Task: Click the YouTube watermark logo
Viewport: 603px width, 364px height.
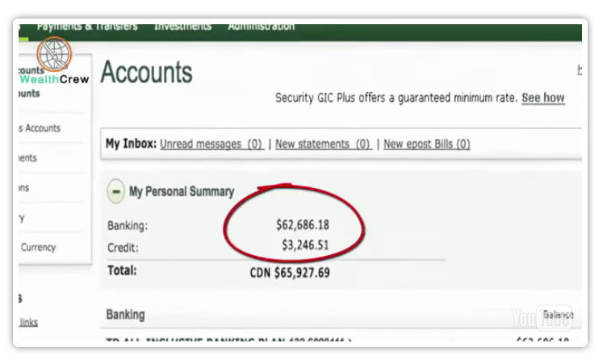Action: point(542,318)
